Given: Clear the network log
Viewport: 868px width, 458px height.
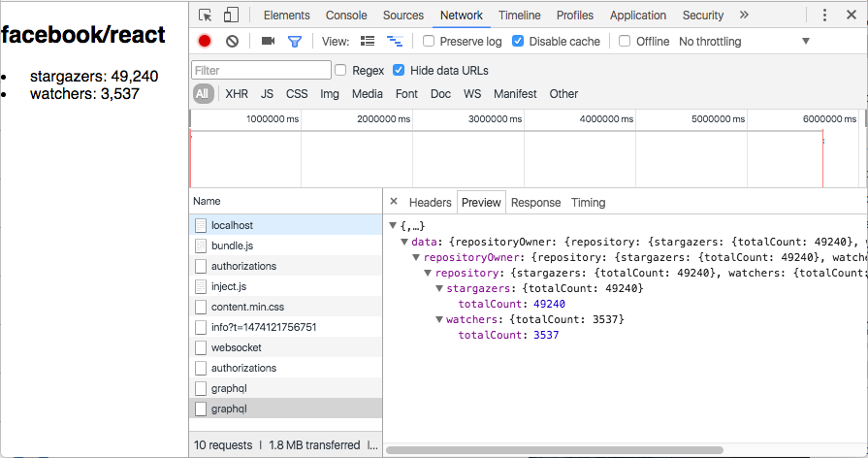Looking at the screenshot, I should point(232,41).
